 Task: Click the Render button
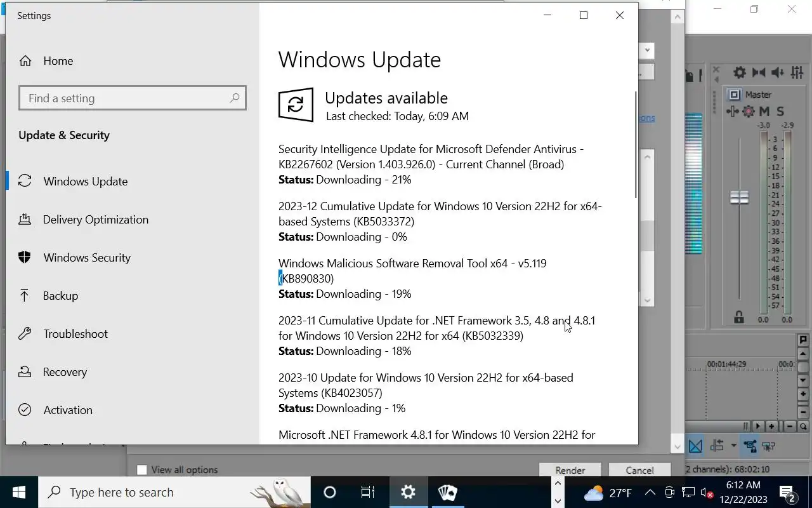click(x=570, y=470)
